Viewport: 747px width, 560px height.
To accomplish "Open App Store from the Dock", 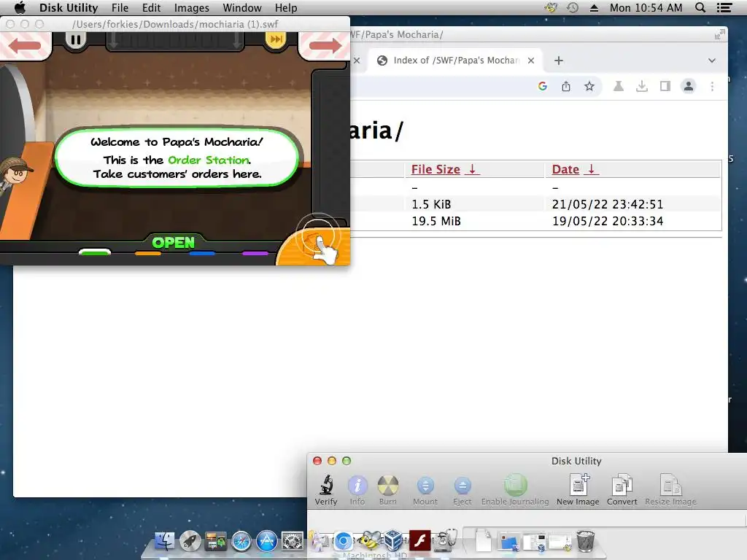I will (267, 542).
